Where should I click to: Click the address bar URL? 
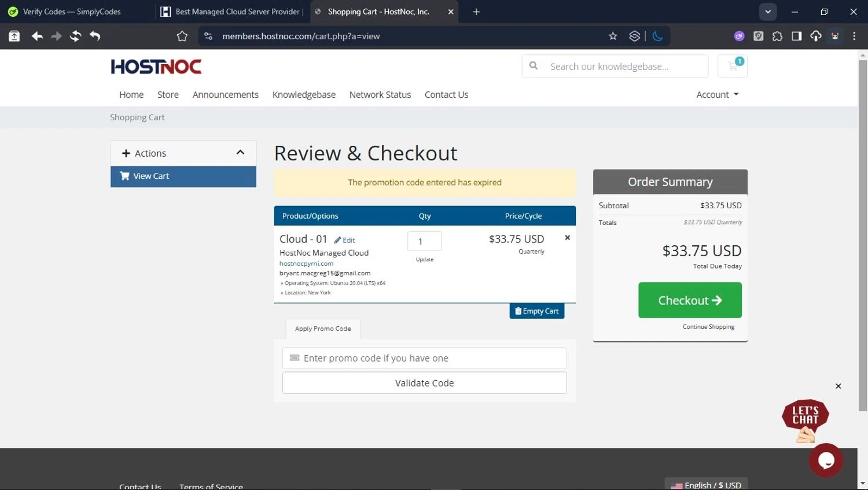[x=301, y=36]
